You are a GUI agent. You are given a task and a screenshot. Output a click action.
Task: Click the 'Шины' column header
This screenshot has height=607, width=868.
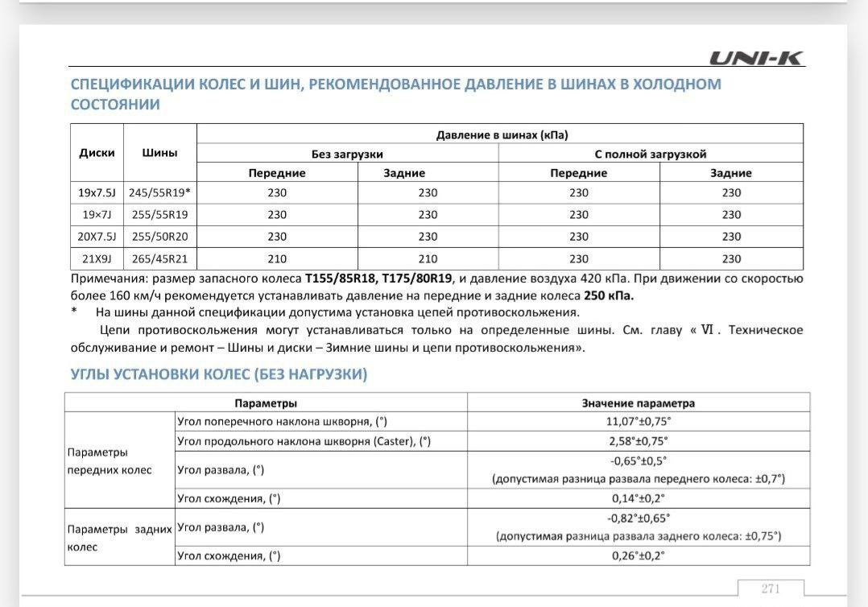pyautogui.click(x=159, y=152)
